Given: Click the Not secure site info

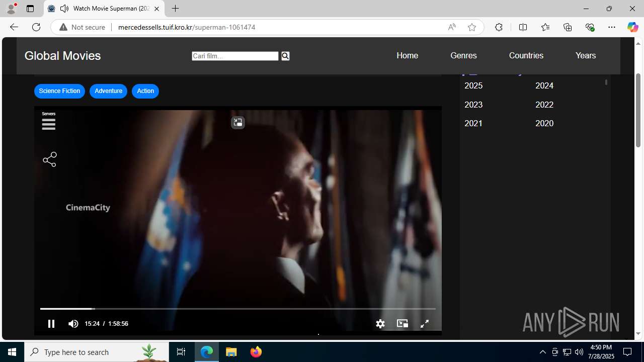Looking at the screenshot, I should pyautogui.click(x=83, y=27).
